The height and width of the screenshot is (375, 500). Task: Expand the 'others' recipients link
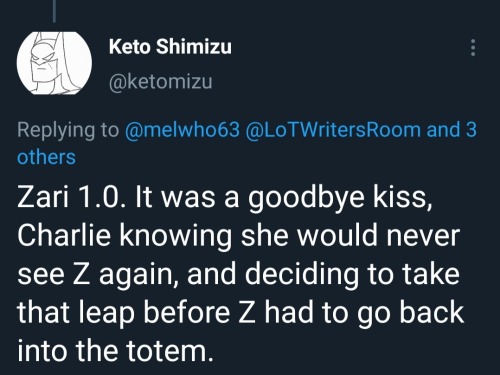[46, 157]
